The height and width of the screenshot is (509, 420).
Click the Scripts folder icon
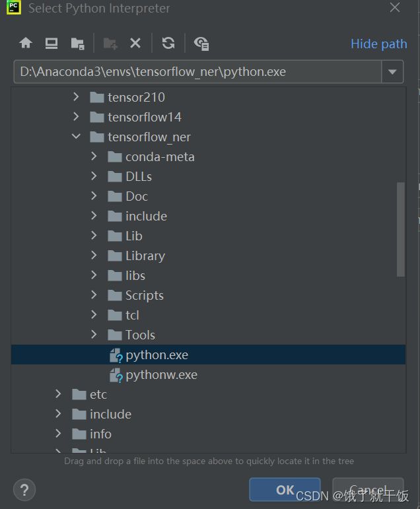pos(115,295)
